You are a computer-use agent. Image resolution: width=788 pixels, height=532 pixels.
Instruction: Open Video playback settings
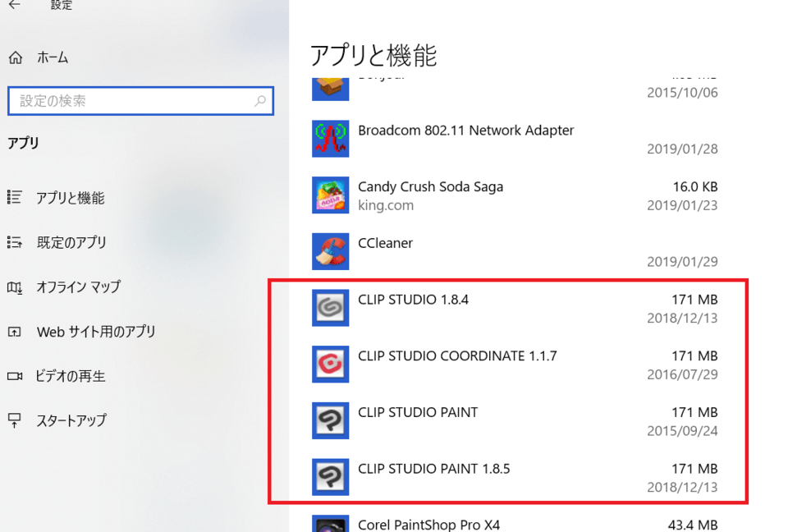[x=70, y=376]
